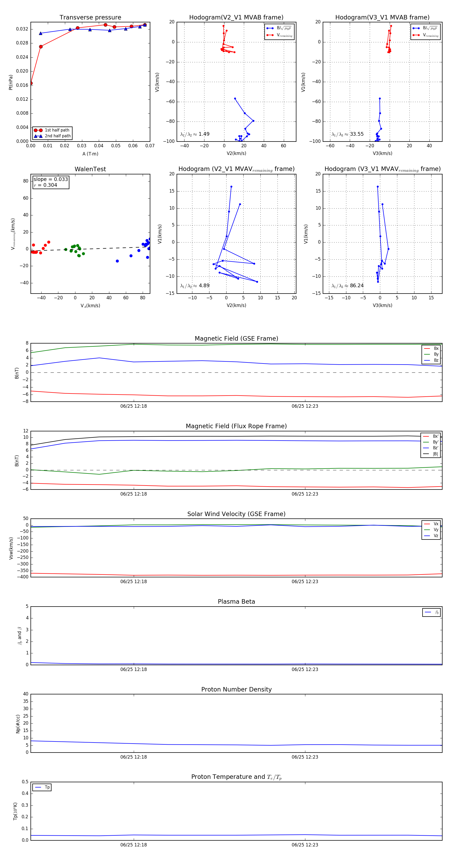The image size is (473, 868).
Task: Click the "-400" y-tick on Solar Wind Velocity
Action: click(23, 577)
